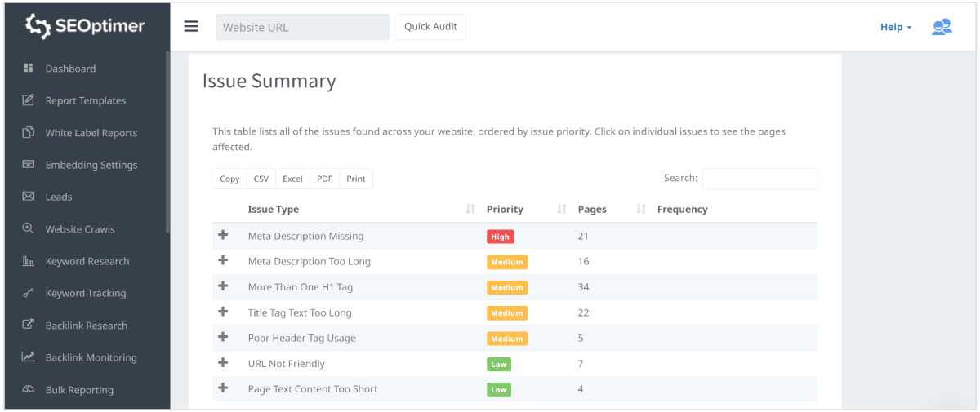
Task: Open Embedding Settings in the sidebar
Action: click(x=91, y=165)
